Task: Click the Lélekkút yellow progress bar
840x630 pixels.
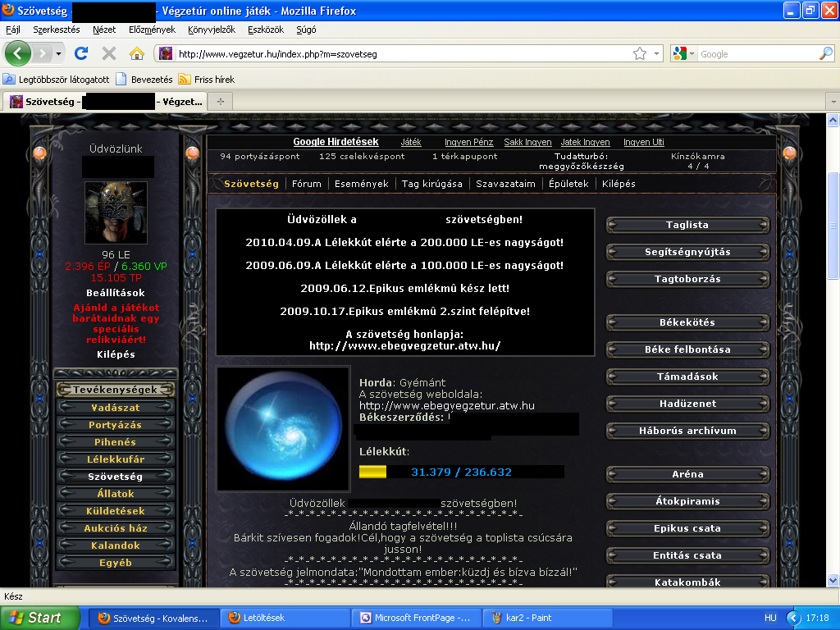Action: (373, 472)
